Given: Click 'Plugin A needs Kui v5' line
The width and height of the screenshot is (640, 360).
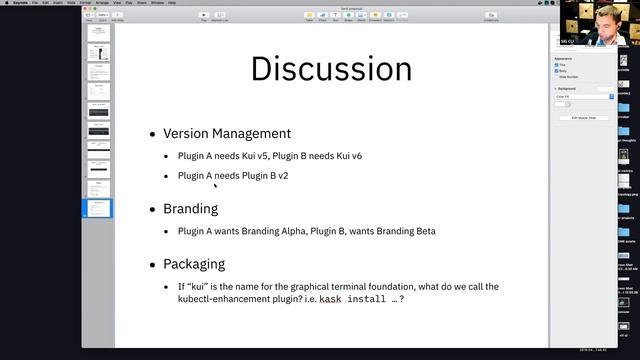Looking at the screenshot, I should click(270, 156).
